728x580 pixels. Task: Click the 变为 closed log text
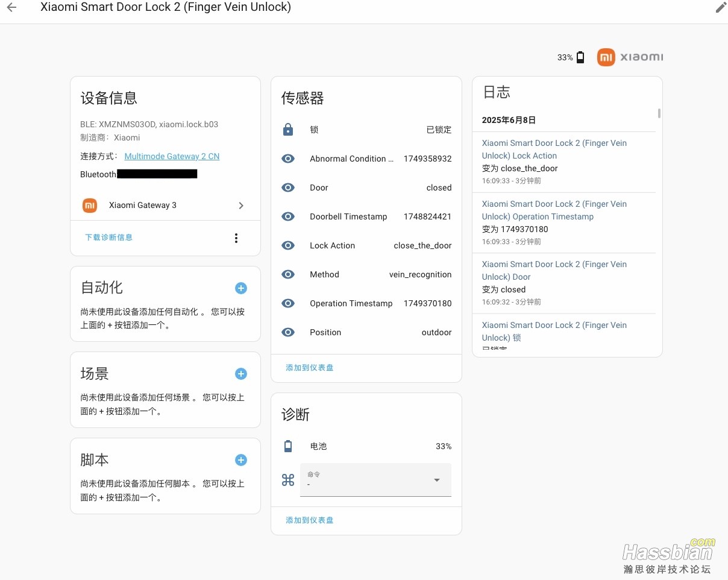(x=504, y=289)
